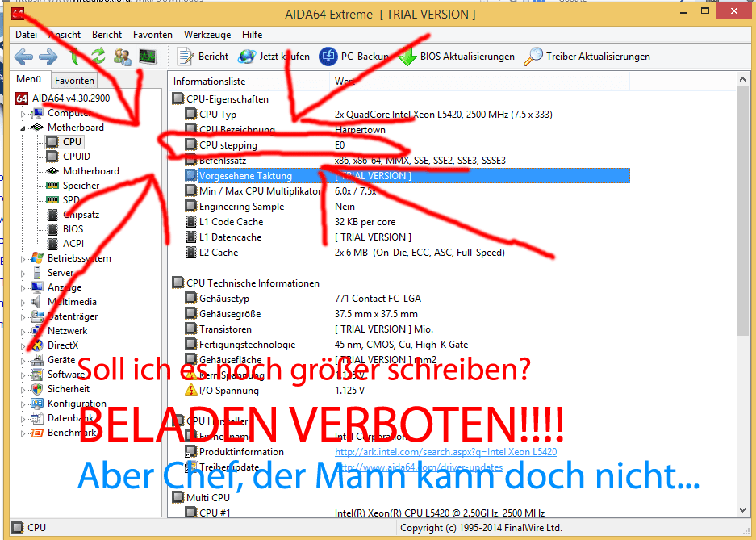Screen dimensions: 756x540
Task: Expand the Netzwerk tree node
Action: click(x=23, y=332)
